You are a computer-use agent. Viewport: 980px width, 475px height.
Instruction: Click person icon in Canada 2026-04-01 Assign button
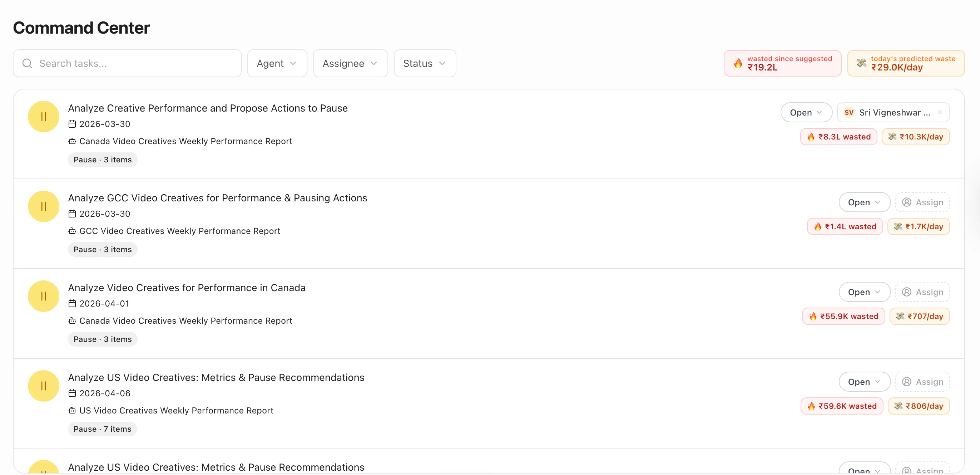pyautogui.click(x=907, y=292)
